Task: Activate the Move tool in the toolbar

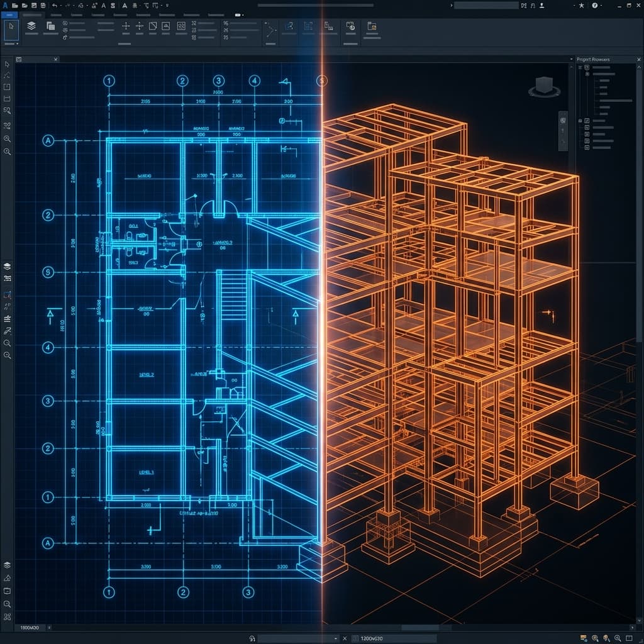Action: (125, 26)
